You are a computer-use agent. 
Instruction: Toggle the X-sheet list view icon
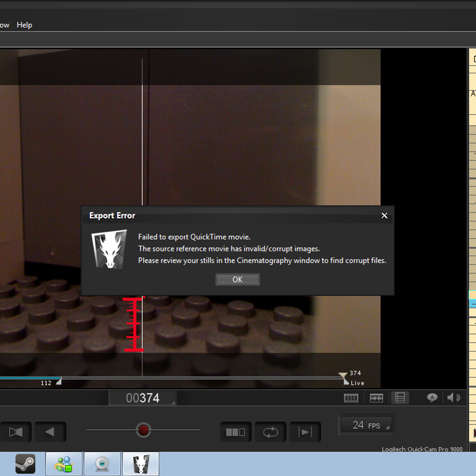pyautogui.click(x=400, y=398)
